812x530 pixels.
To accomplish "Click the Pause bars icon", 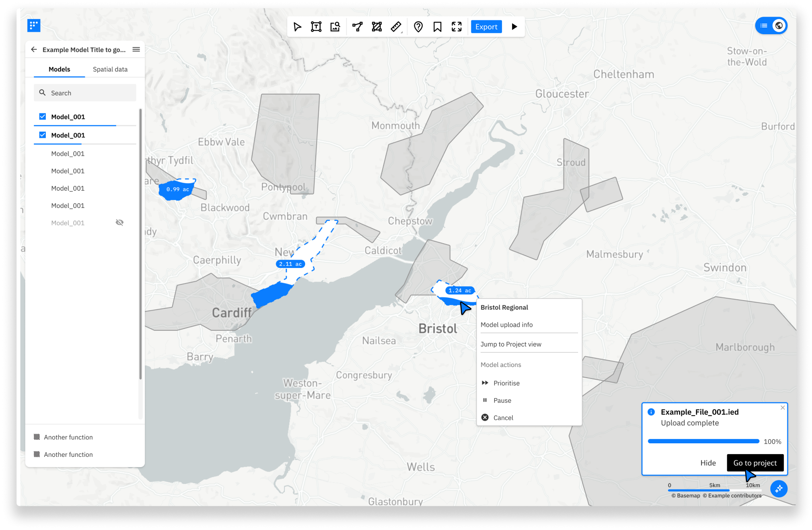I will 485,400.
